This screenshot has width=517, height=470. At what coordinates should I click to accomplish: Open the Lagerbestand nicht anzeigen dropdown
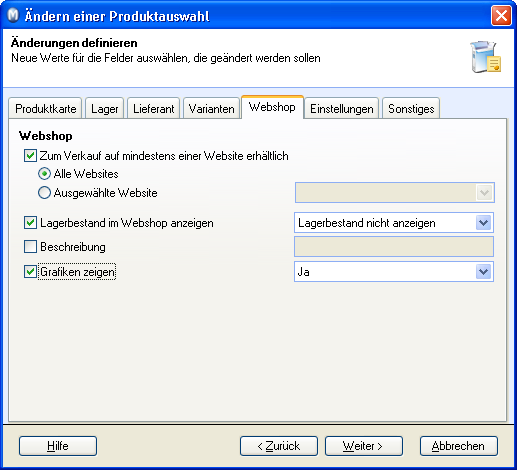[x=394, y=223]
